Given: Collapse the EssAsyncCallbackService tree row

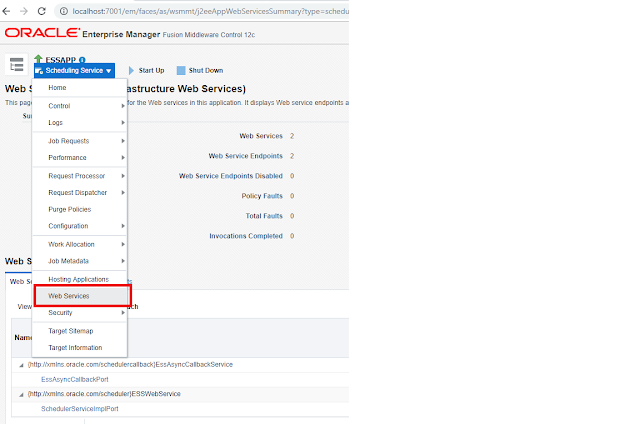Looking at the screenshot, I should point(21,365).
